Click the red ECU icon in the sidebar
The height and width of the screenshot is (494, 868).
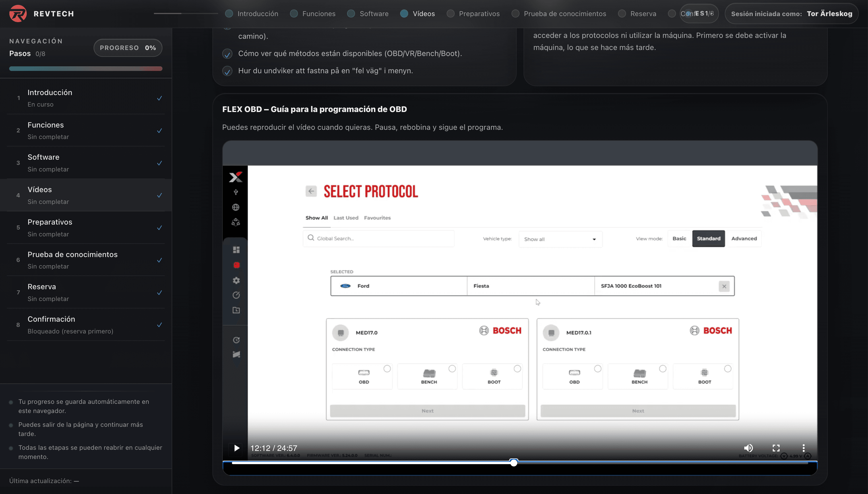pos(236,265)
